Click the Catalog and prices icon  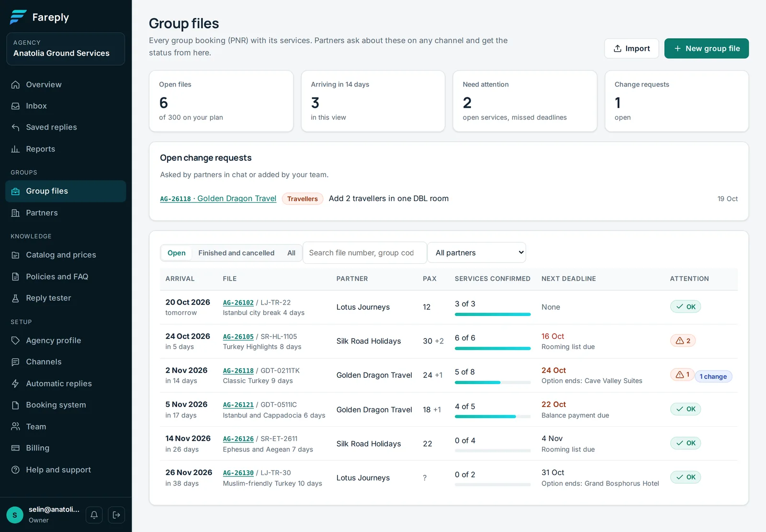[15, 255]
